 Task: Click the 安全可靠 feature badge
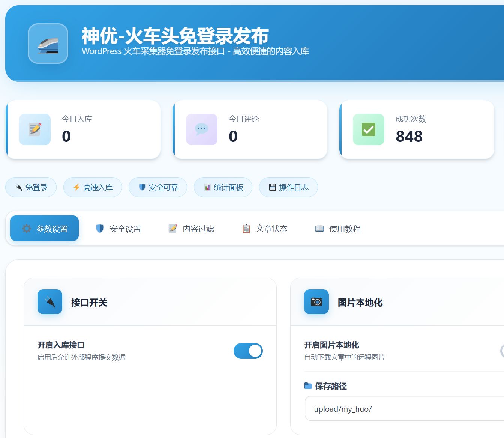pyautogui.click(x=158, y=187)
